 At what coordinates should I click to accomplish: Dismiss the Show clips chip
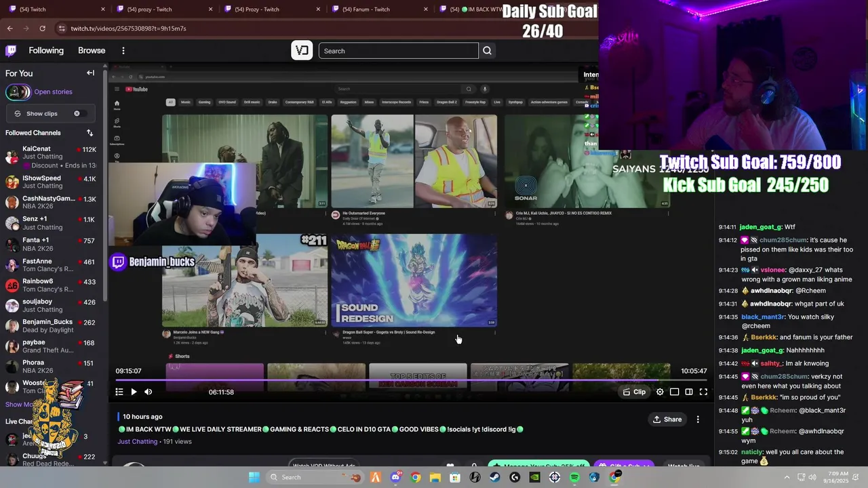tap(77, 114)
